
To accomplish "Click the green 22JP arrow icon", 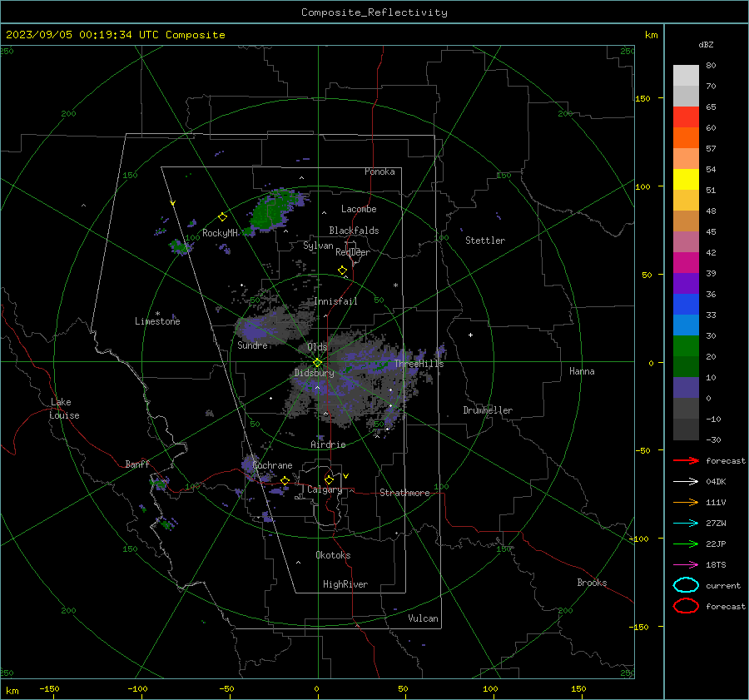I will coord(686,544).
